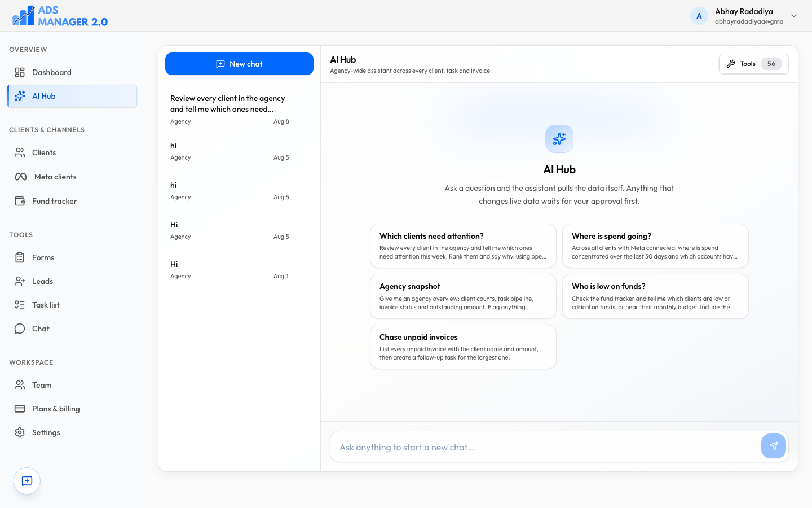The height and width of the screenshot is (508, 812).
Task: Open Clients via its people icon
Action: (x=20, y=152)
